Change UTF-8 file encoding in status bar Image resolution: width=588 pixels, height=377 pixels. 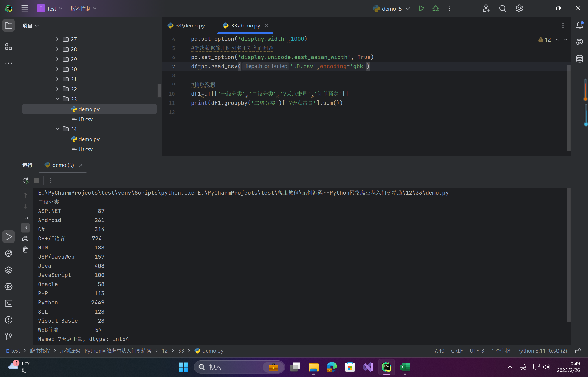pos(477,351)
